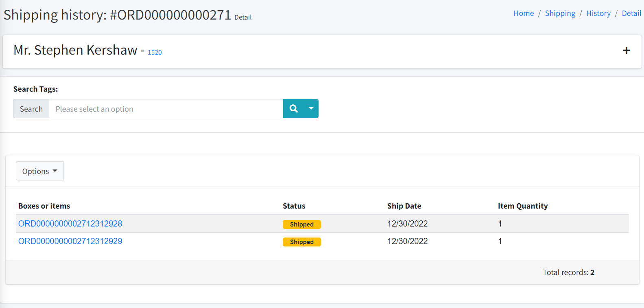
Task: Click the Detail breadcrumb link
Action: (631, 13)
